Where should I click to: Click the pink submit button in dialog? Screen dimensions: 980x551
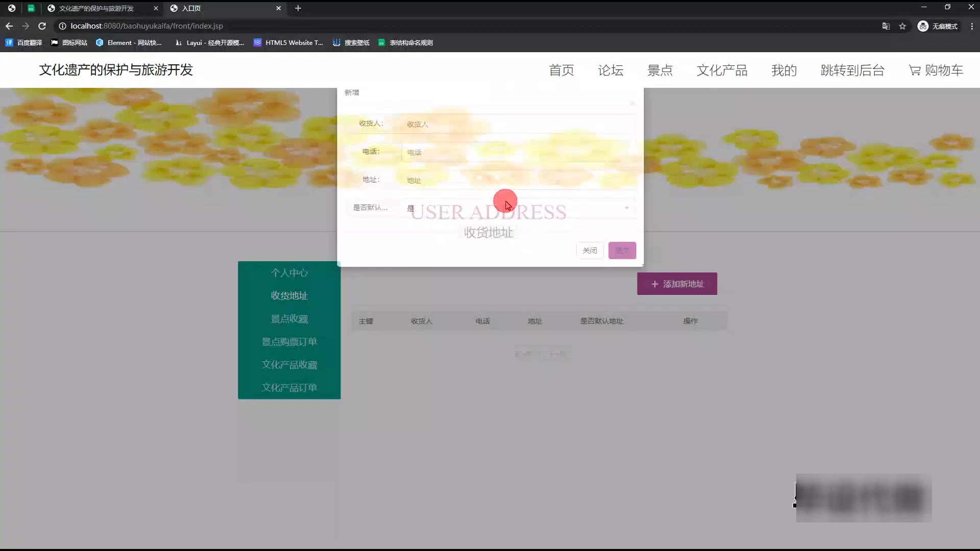(x=622, y=251)
